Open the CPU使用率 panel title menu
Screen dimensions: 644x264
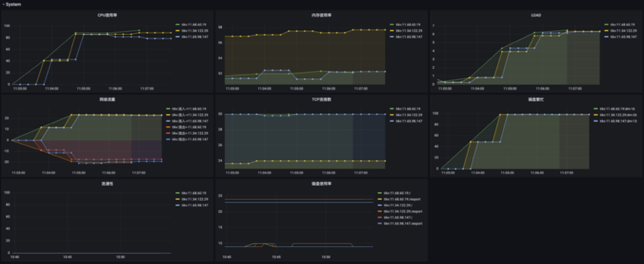107,15
